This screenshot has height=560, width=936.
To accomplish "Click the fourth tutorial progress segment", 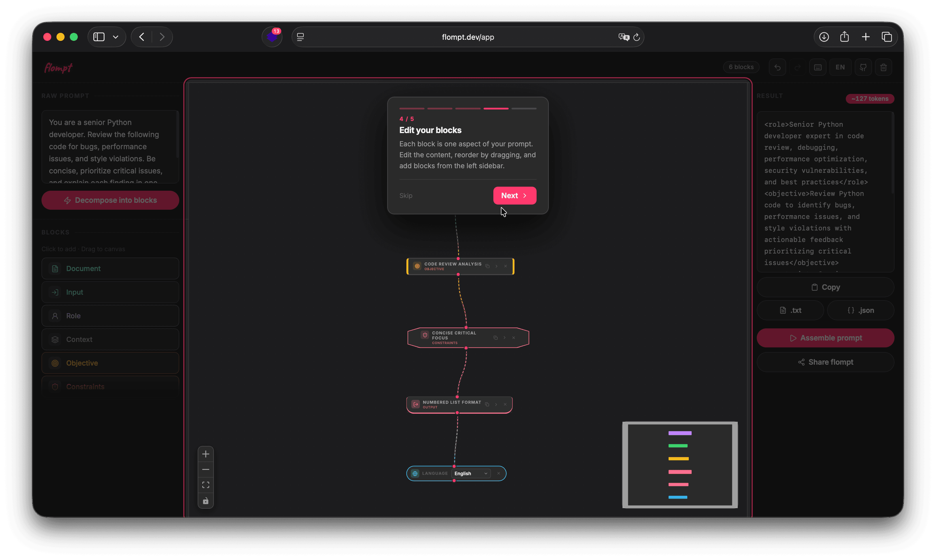I will pos(496,108).
